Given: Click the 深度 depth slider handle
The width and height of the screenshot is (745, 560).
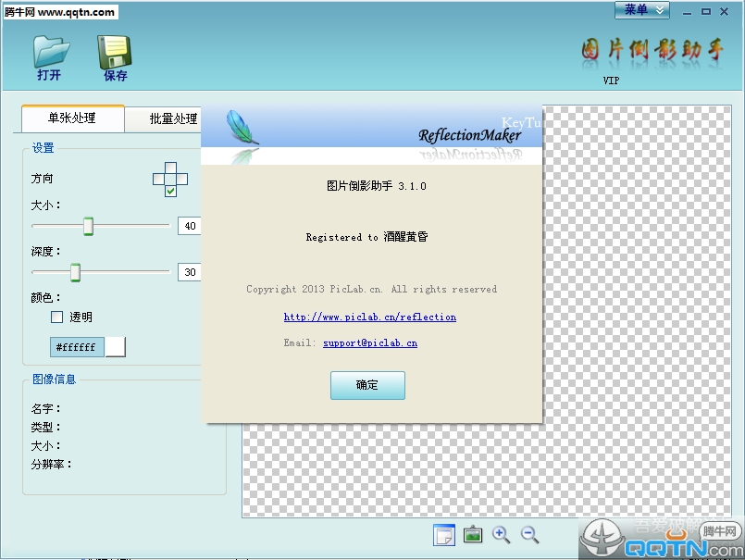Looking at the screenshot, I should [75, 272].
